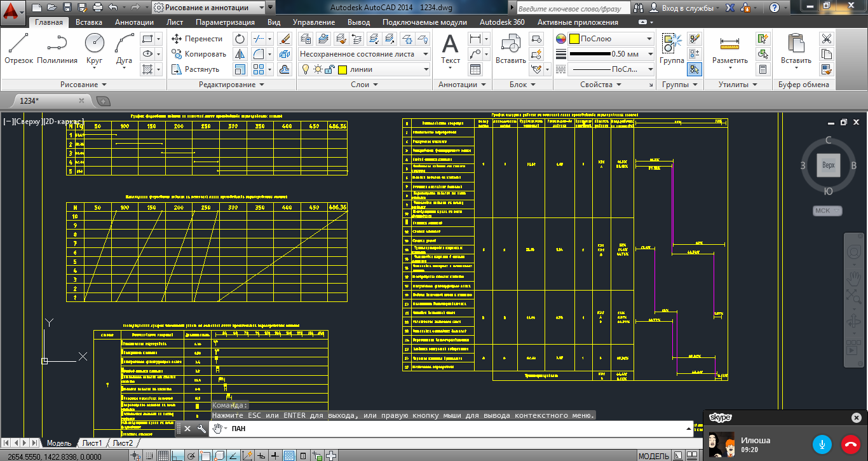Expand the Слои panel

(364, 85)
